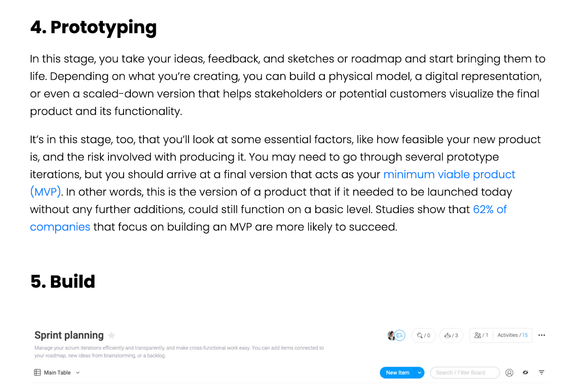The image size is (588, 392).
Task: Click the Sprint planning board title
Action: pos(69,335)
